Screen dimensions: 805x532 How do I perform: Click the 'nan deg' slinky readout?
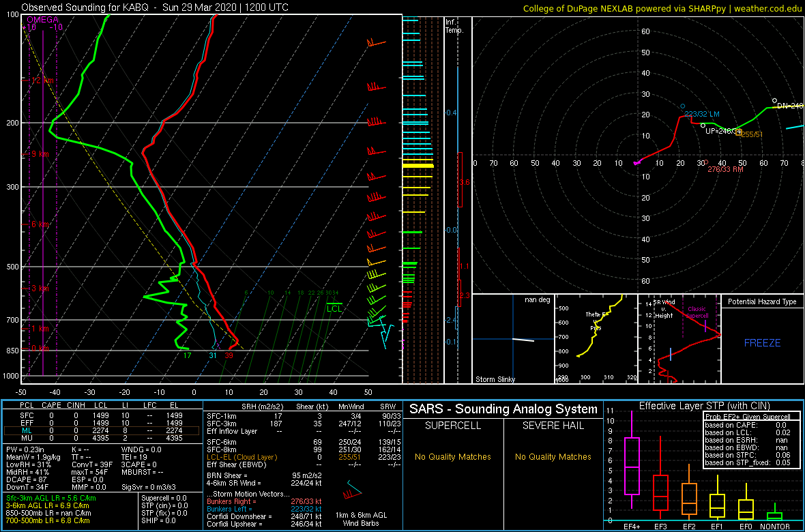538,299
